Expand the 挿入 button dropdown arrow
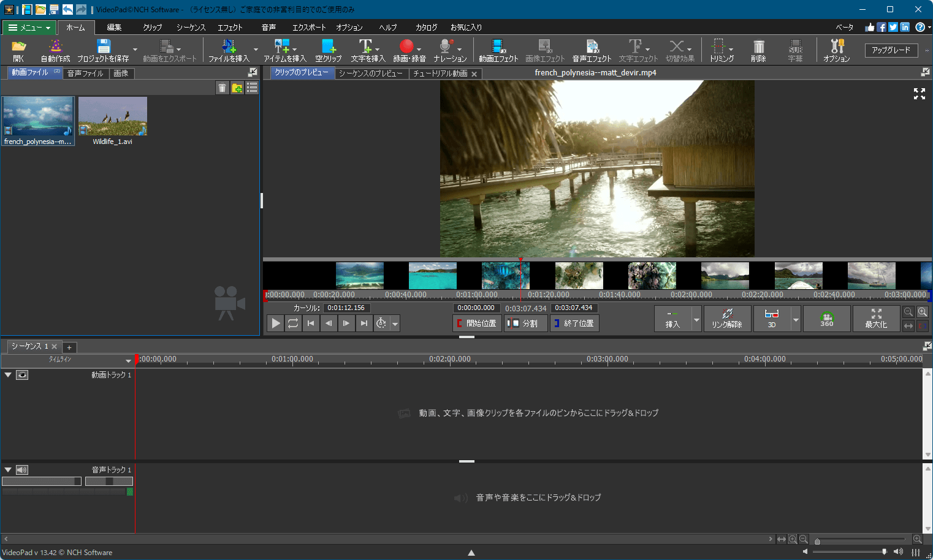 point(696,319)
